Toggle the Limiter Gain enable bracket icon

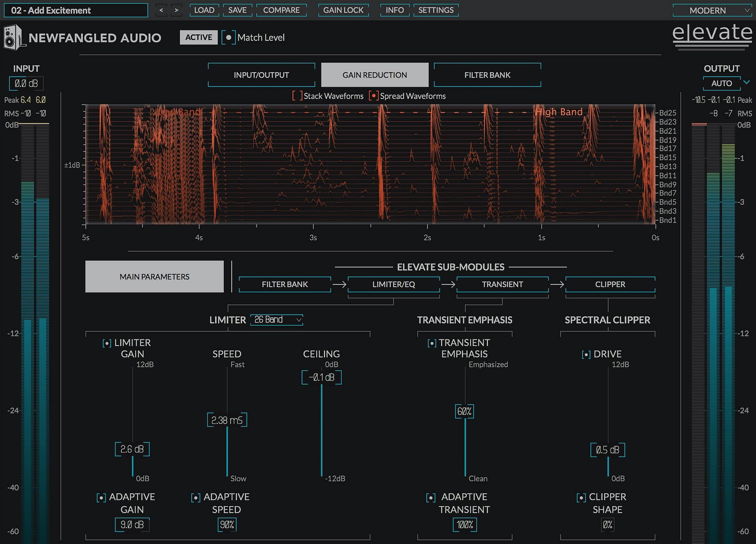107,343
